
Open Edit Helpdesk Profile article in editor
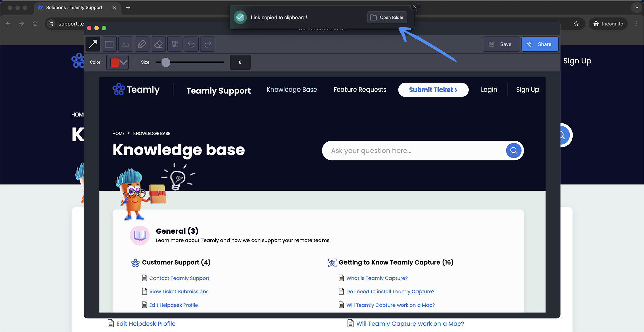coord(173,305)
